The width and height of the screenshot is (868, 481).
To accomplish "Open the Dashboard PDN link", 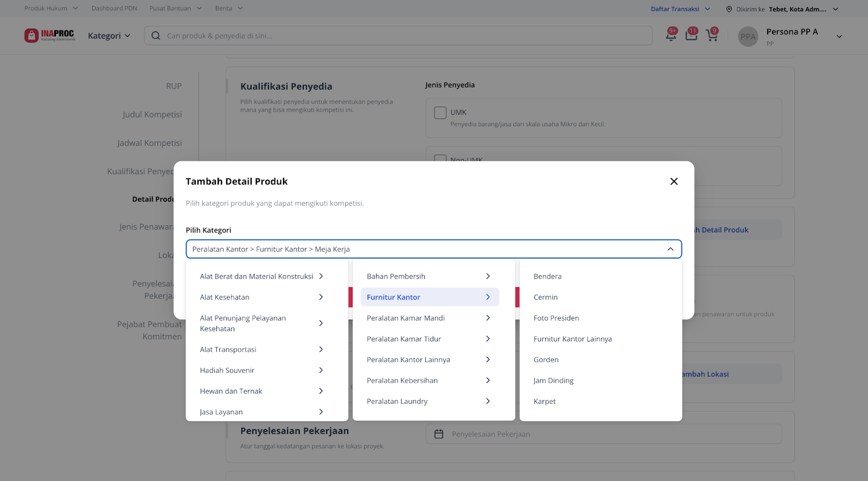I will pos(114,8).
